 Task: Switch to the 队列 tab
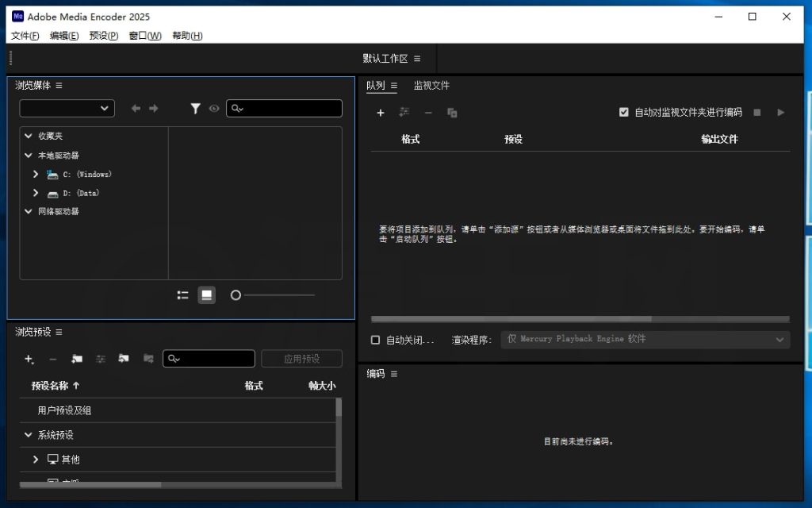tap(375, 86)
